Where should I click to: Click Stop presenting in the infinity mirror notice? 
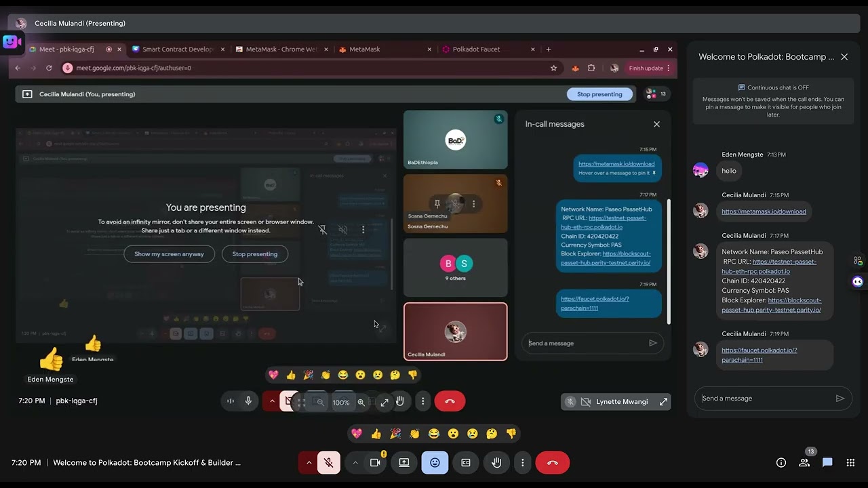(x=255, y=254)
